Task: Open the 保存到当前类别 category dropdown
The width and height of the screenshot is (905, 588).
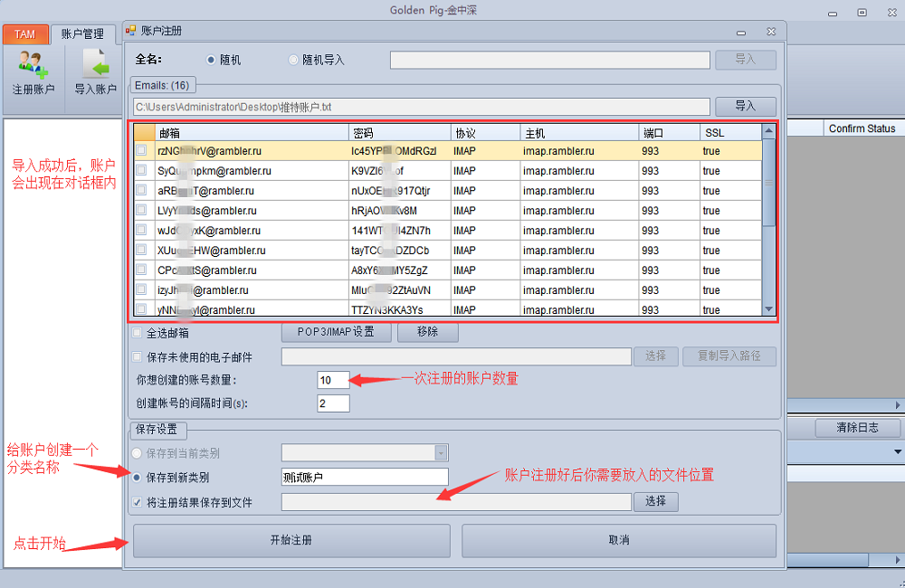Action: click(x=441, y=453)
